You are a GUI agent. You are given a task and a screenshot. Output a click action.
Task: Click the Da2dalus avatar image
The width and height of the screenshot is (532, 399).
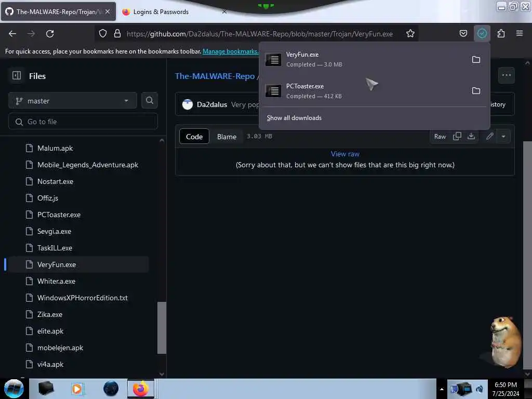(x=187, y=104)
